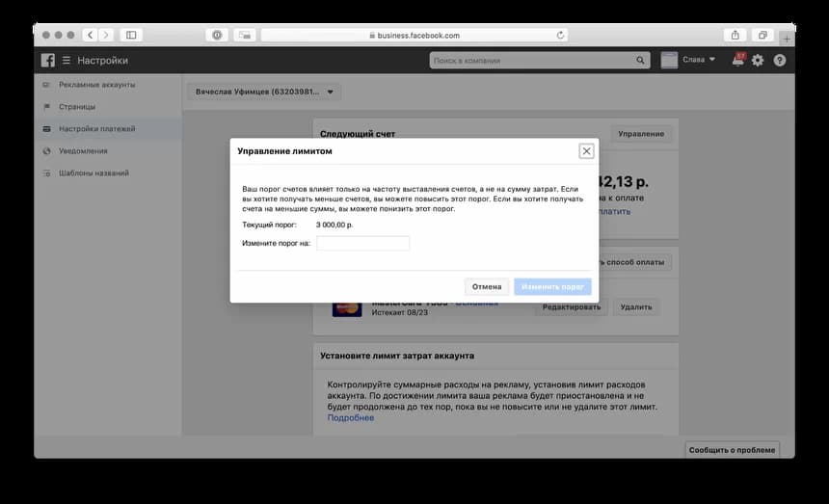The height and width of the screenshot is (504, 829).
Task: Click the Управление button
Action: [641, 134]
